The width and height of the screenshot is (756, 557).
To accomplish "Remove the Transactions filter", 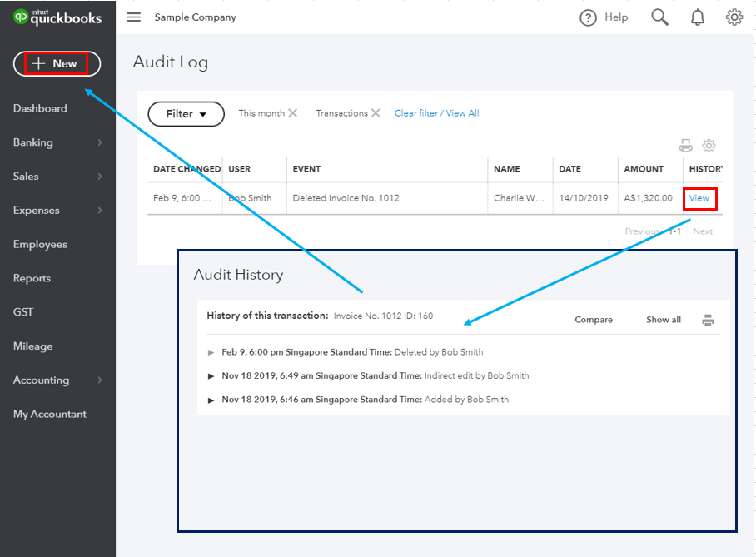I will (376, 113).
